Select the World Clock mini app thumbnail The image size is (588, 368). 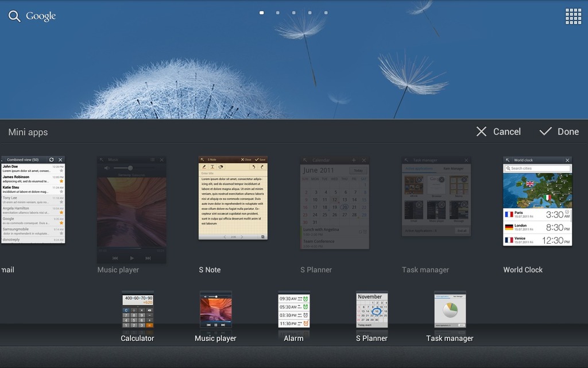(537, 201)
